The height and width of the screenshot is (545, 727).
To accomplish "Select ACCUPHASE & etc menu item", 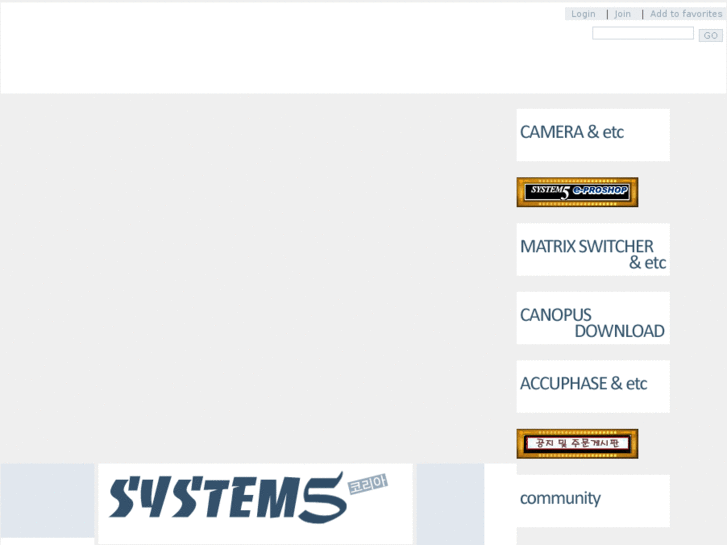I will click(593, 386).
